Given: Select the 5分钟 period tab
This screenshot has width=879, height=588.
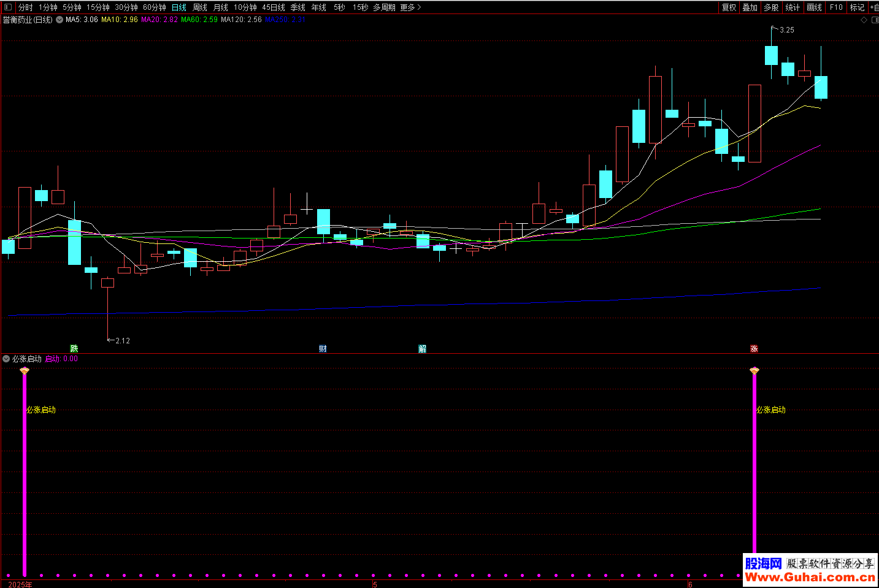Looking at the screenshot, I should (x=72, y=7).
